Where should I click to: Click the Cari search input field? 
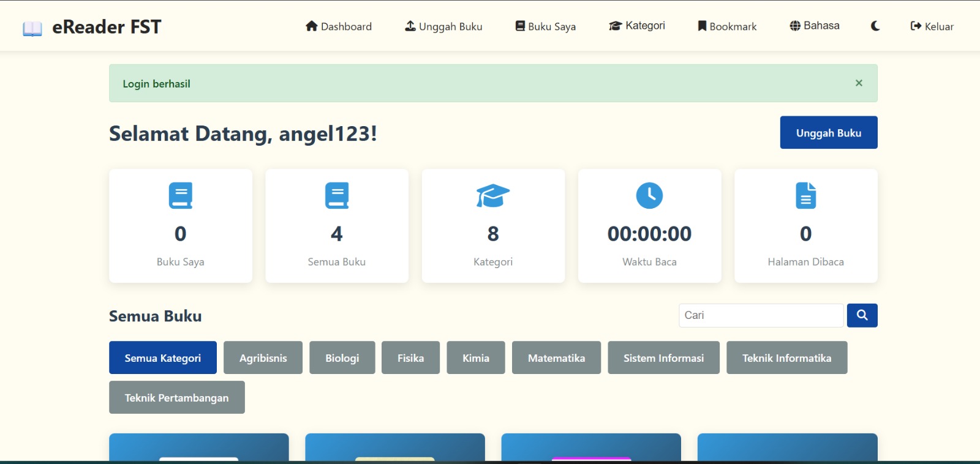761,315
